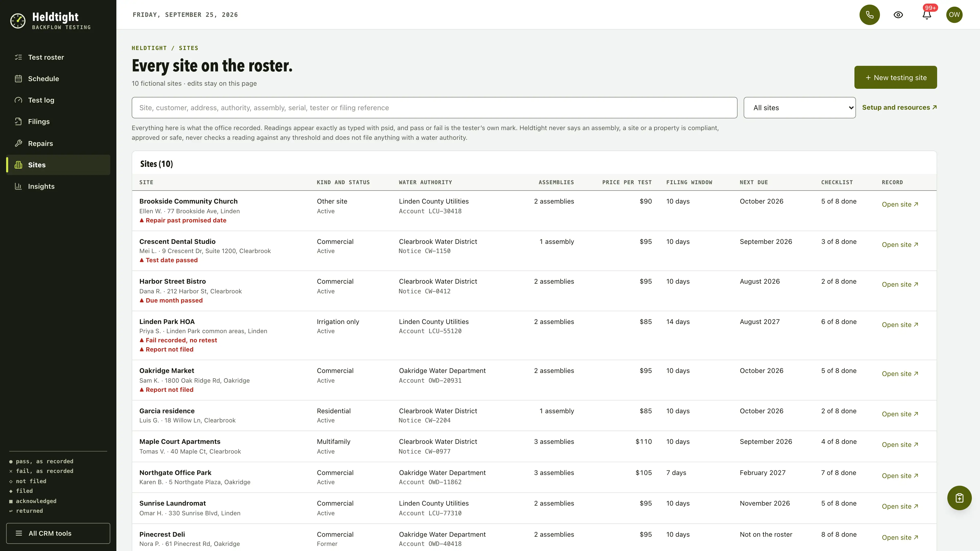The image size is (980, 551).
Task: Open site for Linden Park HOA
Action: pos(900,325)
